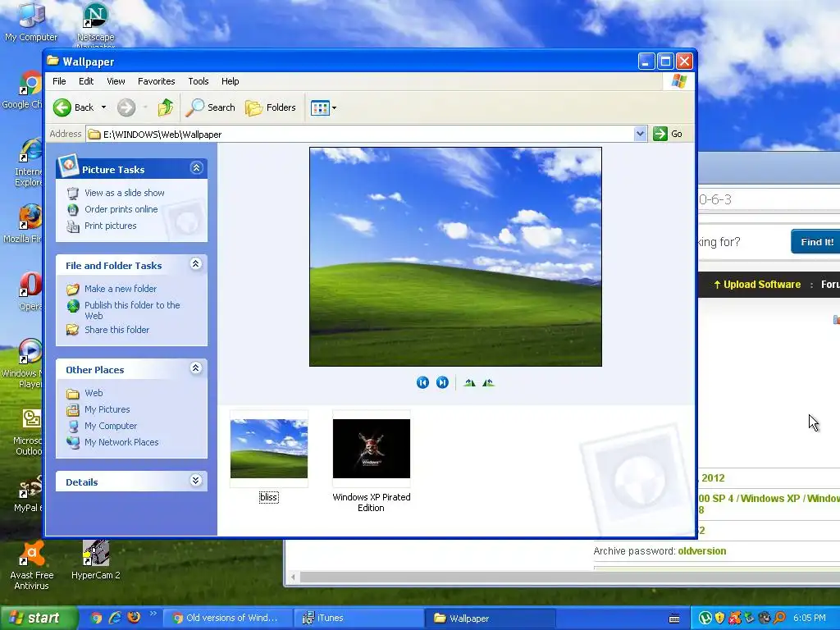This screenshot has width=840, height=630.
Task: Click the yellow security shield tray icon
Action: [719, 618]
